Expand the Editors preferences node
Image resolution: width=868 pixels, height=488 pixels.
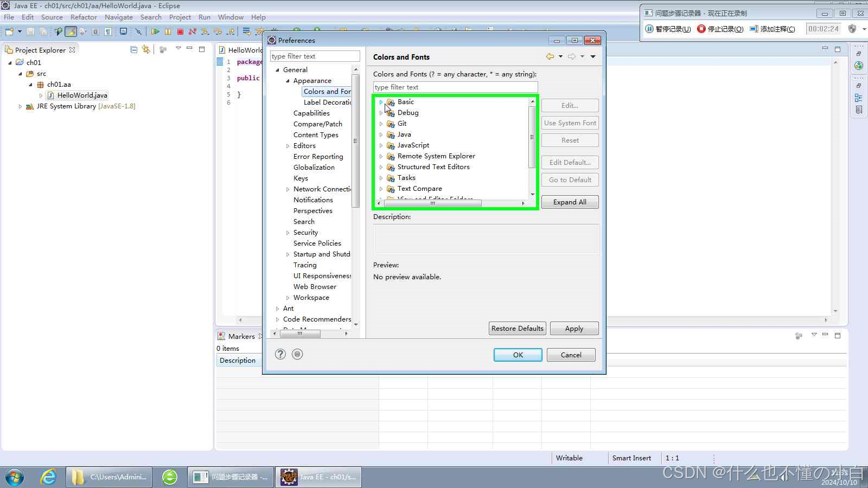(x=288, y=146)
